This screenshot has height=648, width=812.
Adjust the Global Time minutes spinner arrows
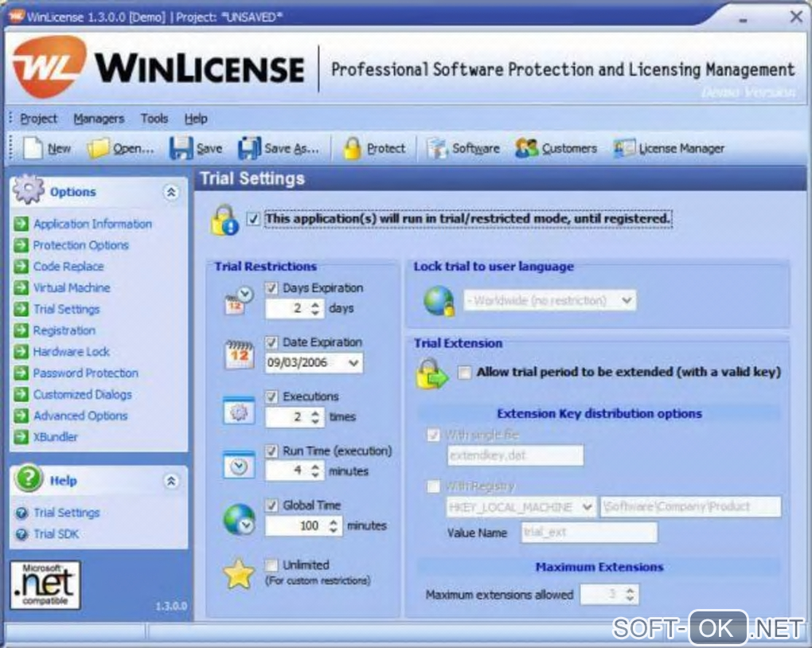(334, 526)
